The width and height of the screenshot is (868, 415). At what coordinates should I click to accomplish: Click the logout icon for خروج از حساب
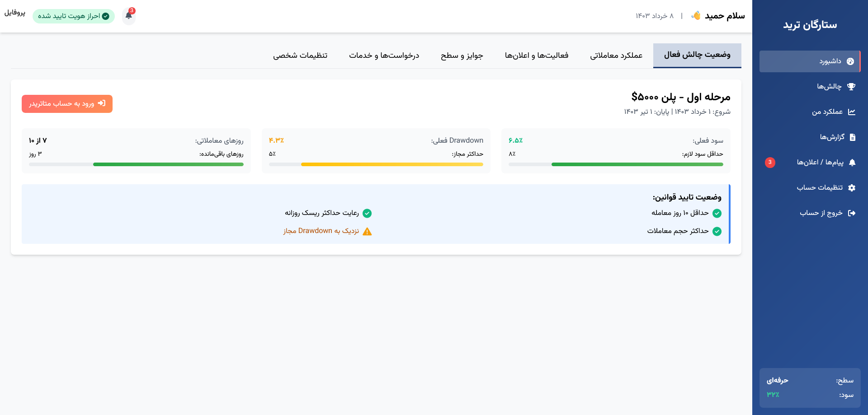point(852,213)
